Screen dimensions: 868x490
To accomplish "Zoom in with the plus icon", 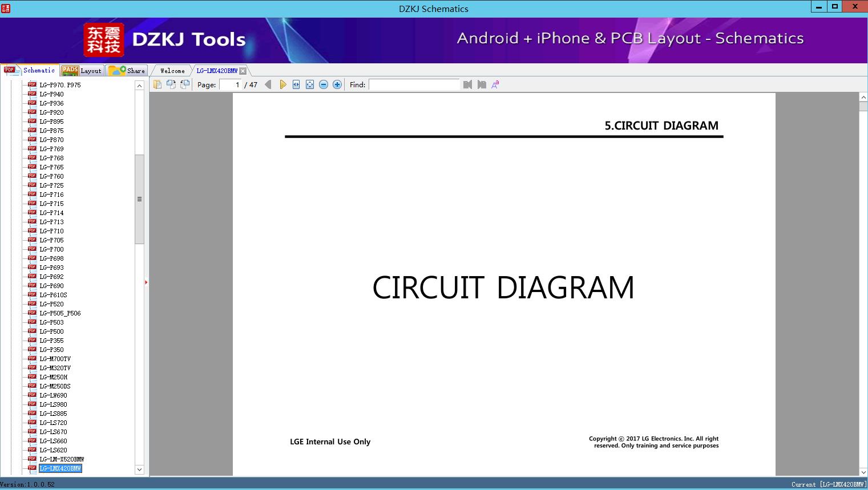I will pyautogui.click(x=337, y=84).
